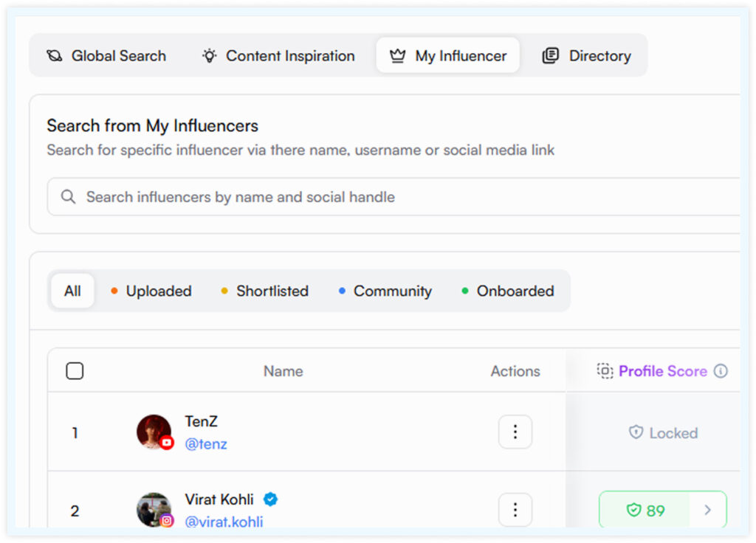This screenshot has height=543, width=756.
Task: Expand score 89 details with chevron arrow
Action: [707, 510]
